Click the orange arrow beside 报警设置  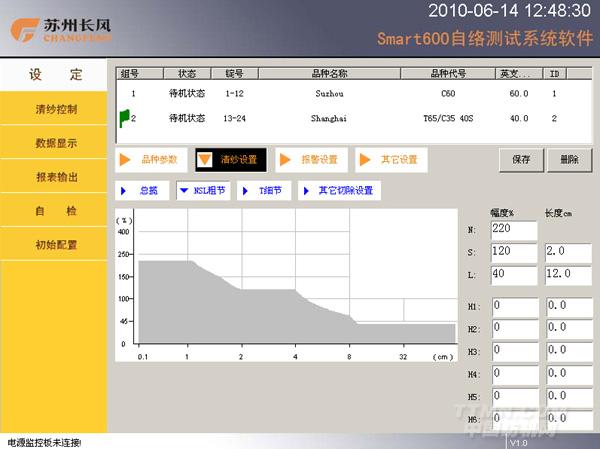pos(284,159)
